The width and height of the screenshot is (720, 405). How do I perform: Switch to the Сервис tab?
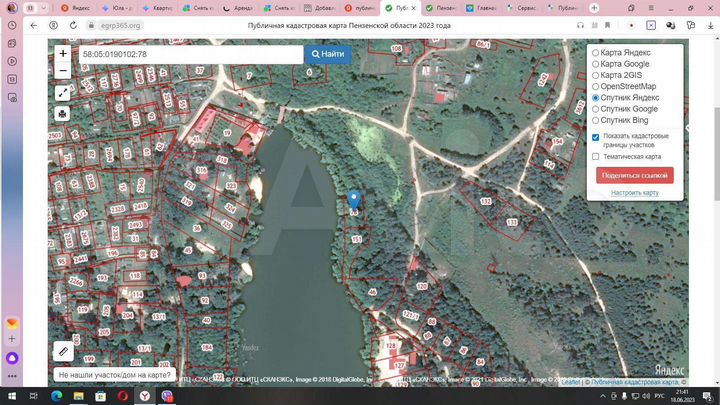(x=522, y=8)
